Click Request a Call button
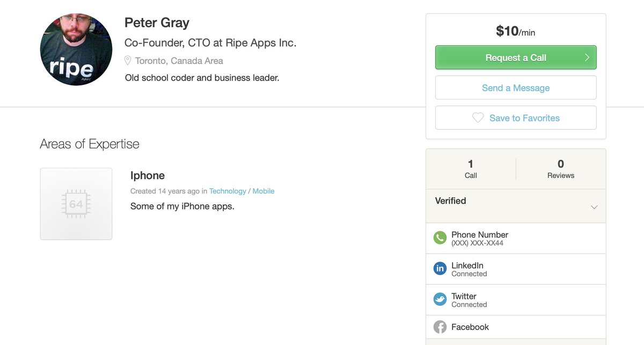The width and height of the screenshot is (644, 345). click(516, 57)
